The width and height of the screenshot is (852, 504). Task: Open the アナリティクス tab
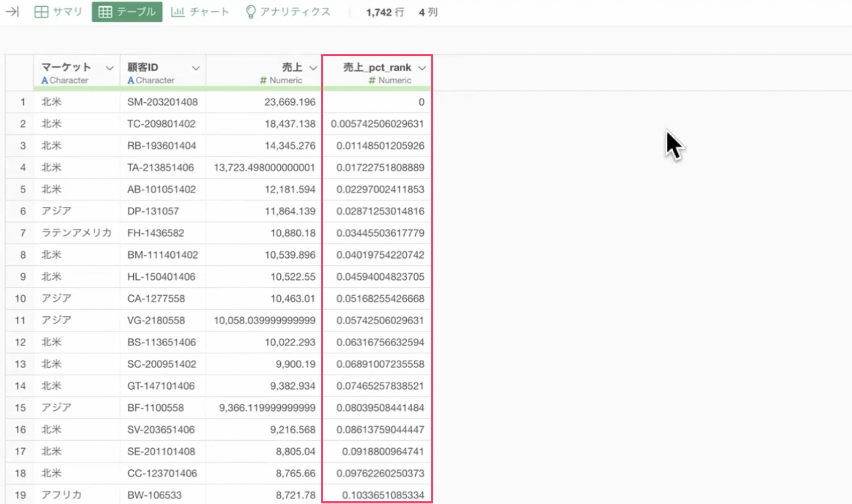(x=288, y=12)
